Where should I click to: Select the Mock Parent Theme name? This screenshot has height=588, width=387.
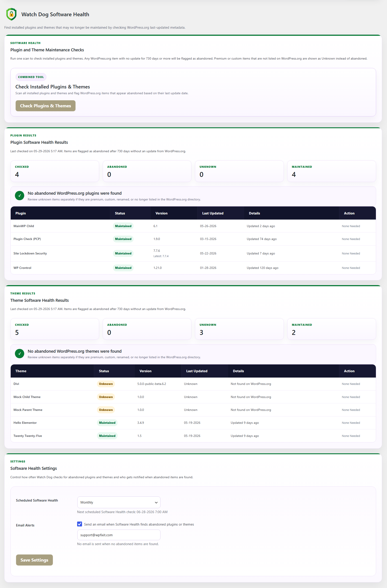tap(28, 410)
